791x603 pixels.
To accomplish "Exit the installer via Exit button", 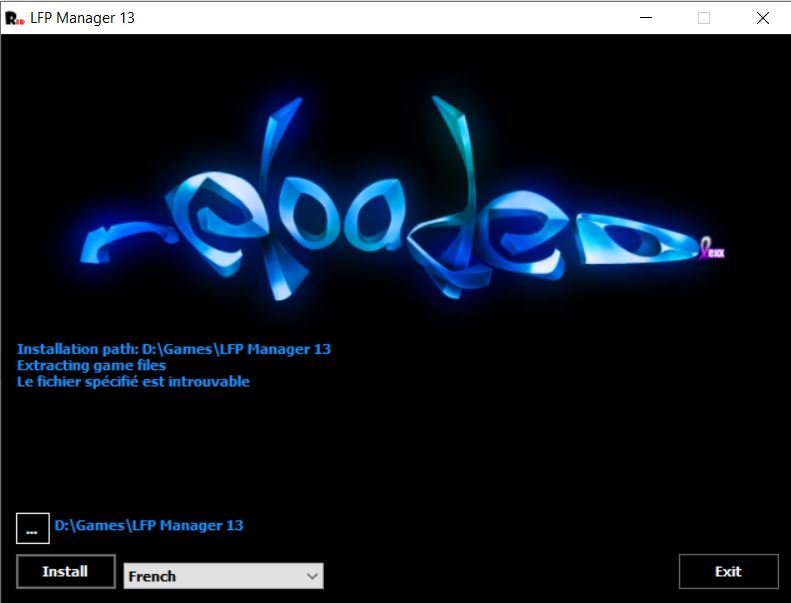I will (x=728, y=571).
